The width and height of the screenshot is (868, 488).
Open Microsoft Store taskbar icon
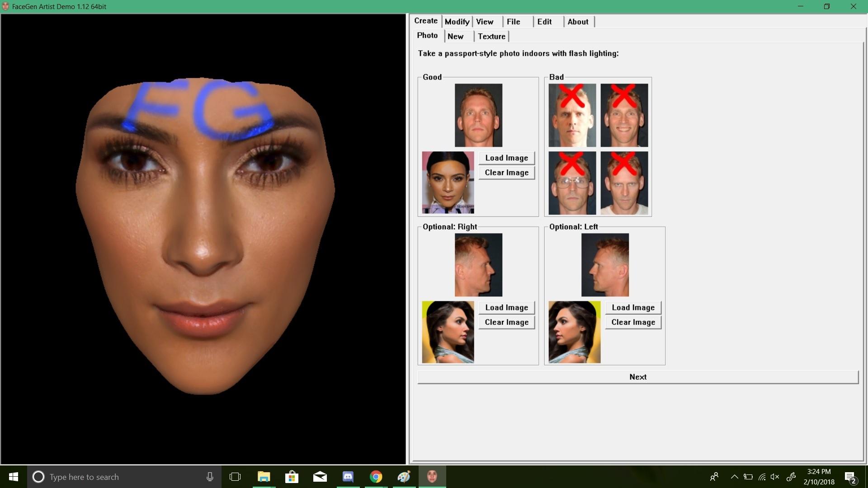292,477
